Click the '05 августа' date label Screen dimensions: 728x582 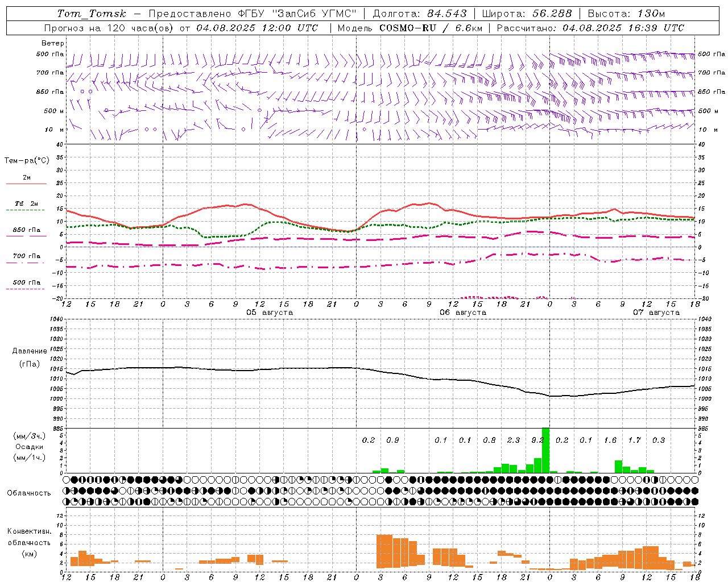pos(270,313)
